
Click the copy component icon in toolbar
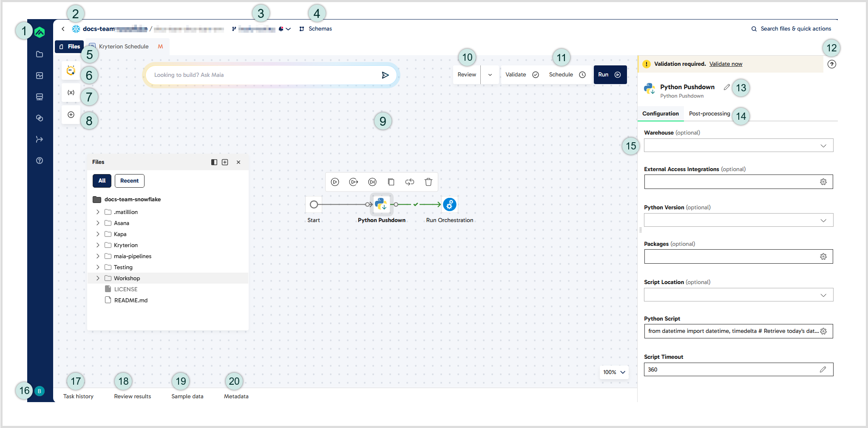point(391,182)
